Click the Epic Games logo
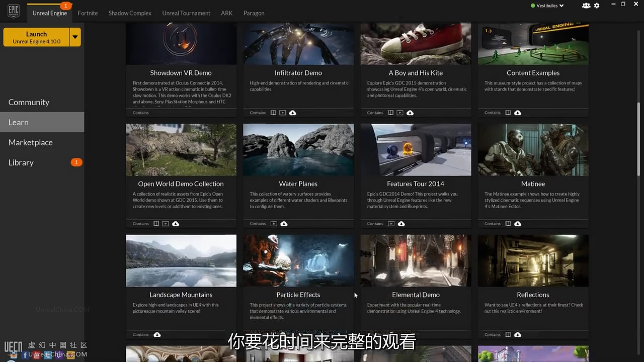The image size is (644, 362). coord(14,11)
